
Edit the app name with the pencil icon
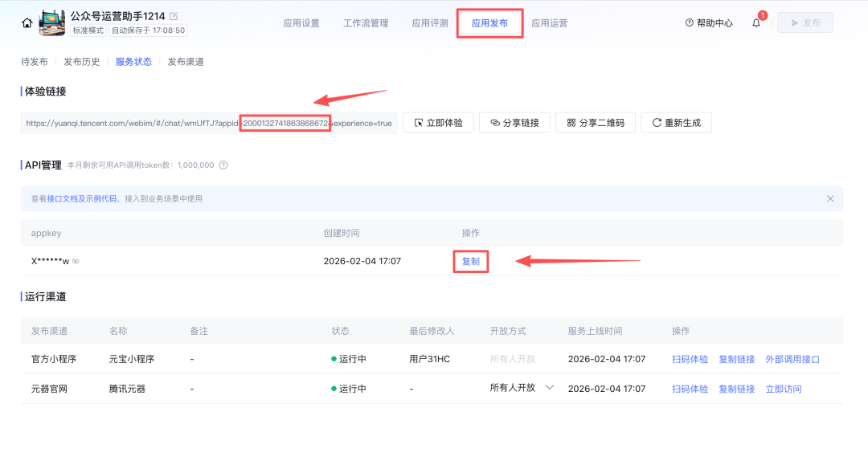[174, 16]
